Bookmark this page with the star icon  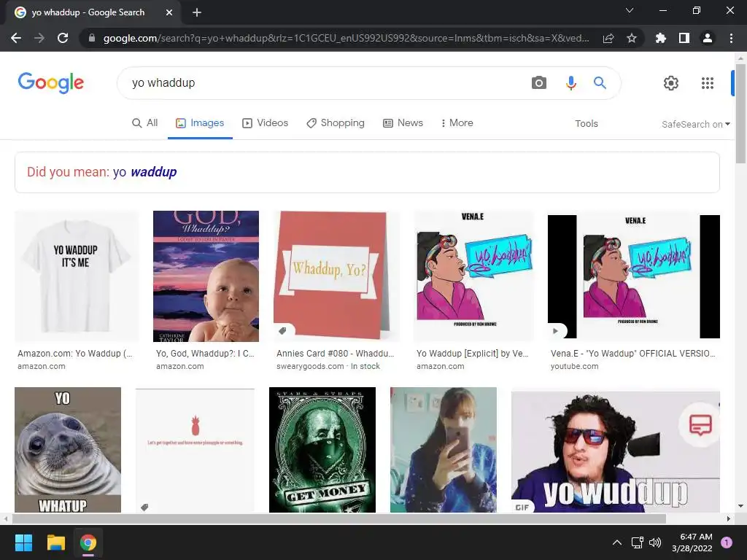632,38
